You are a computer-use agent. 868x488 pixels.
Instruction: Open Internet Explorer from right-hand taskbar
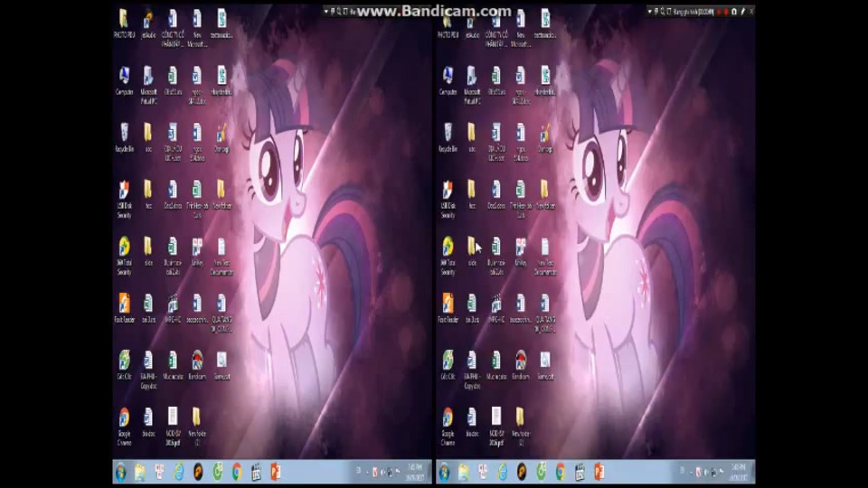coord(502,472)
